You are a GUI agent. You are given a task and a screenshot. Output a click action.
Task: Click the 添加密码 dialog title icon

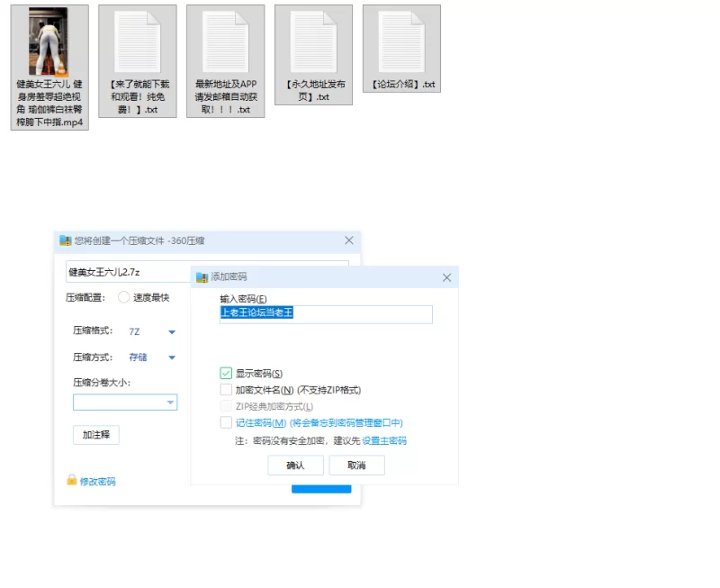pos(202,277)
